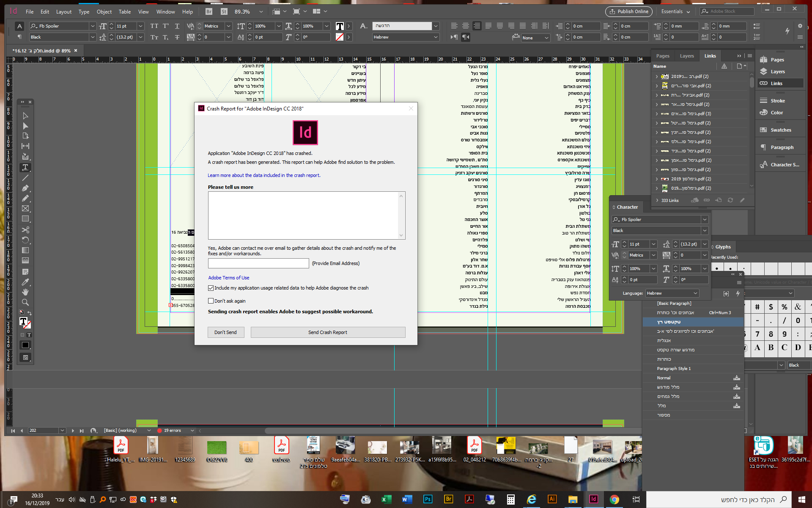812x508 pixels.
Task: Select the Pen tool
Action: click(x=25, y=188)
